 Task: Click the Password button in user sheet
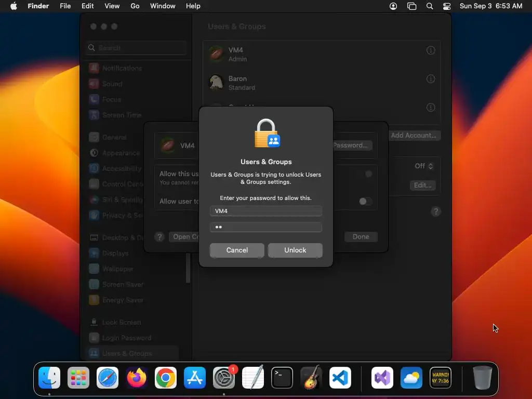click(x=352, y=145)
